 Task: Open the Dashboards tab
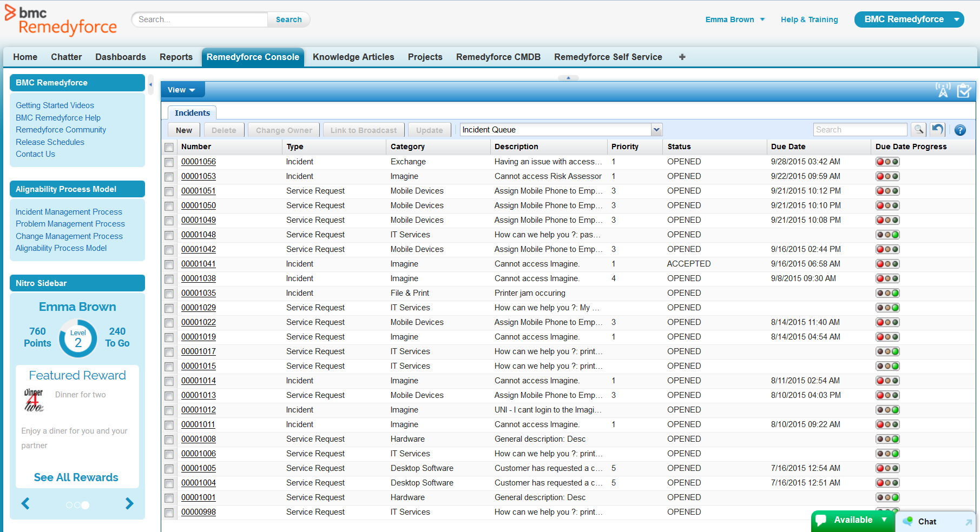(x=121, y=57)
